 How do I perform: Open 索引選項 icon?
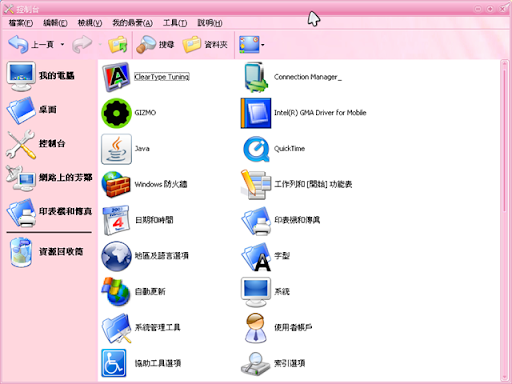tap(256, 363)
